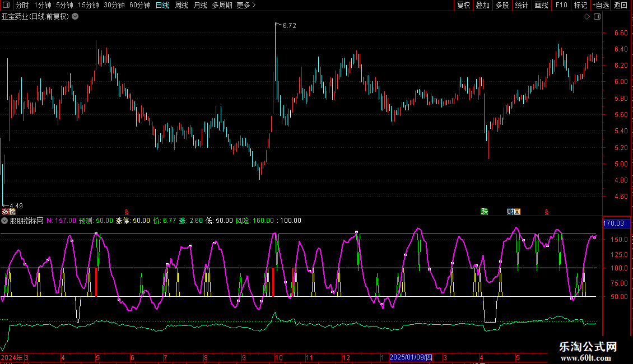Click the 低: 50.00 indicator value

pyautogui.click(x=219, y=221)
